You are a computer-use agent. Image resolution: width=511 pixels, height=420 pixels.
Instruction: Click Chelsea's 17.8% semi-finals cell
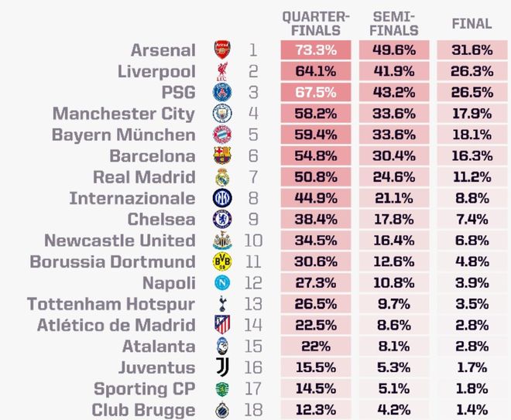point(393,219)
